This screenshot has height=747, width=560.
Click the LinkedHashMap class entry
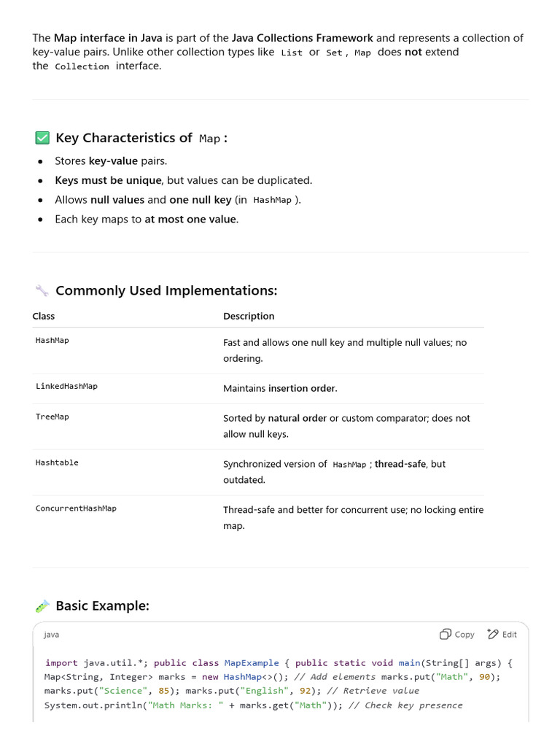[x=66, y=387]
